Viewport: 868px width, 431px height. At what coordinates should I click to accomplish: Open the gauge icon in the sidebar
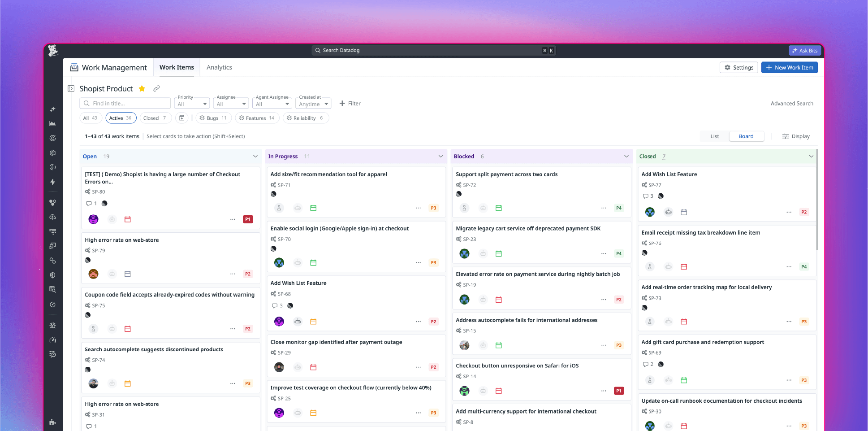53,340
